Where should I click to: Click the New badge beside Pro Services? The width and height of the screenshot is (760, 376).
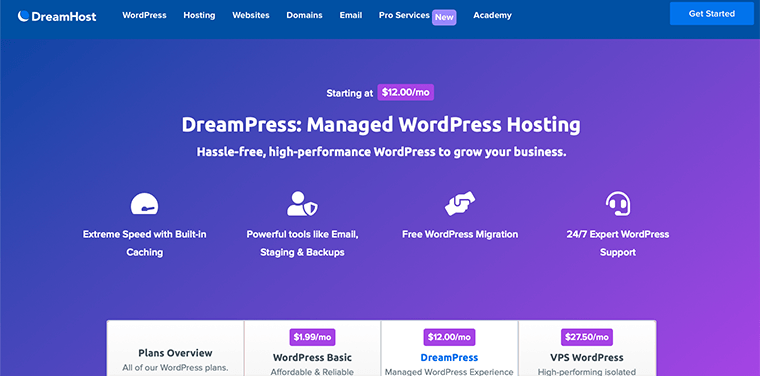pos(444,17)
